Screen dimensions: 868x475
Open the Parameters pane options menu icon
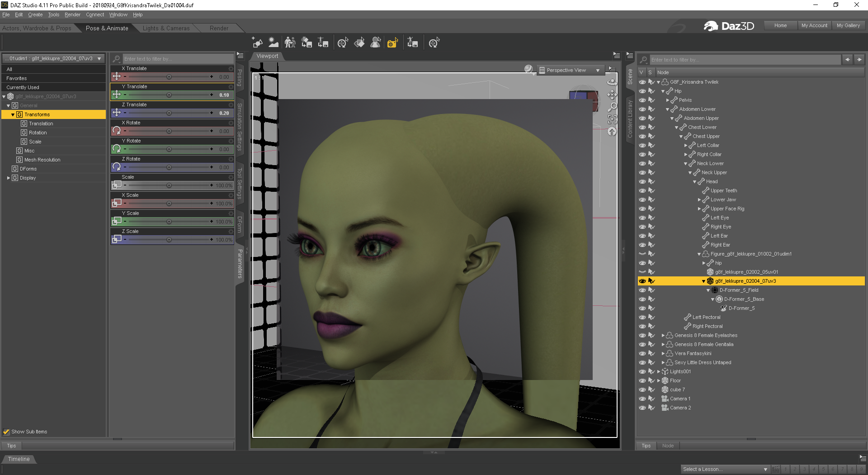pos(240,55)
